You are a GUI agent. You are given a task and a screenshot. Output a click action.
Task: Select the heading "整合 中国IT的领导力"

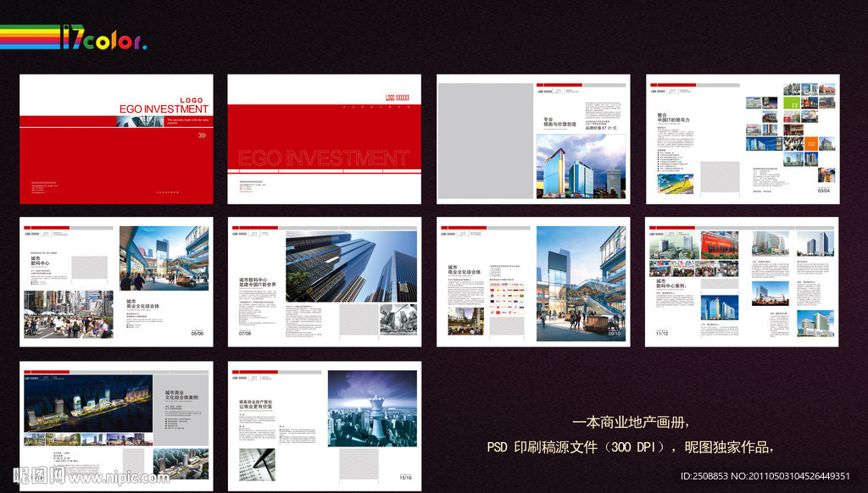[673, 118]
